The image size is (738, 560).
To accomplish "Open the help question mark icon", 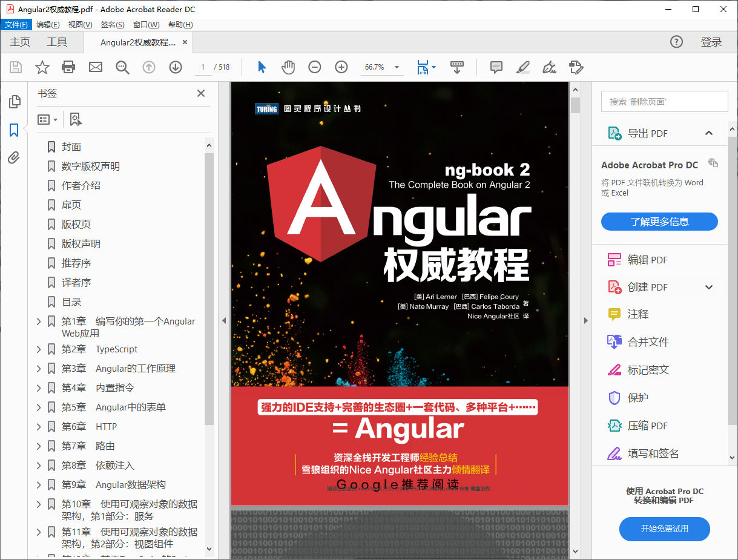I will coord(676,42).
